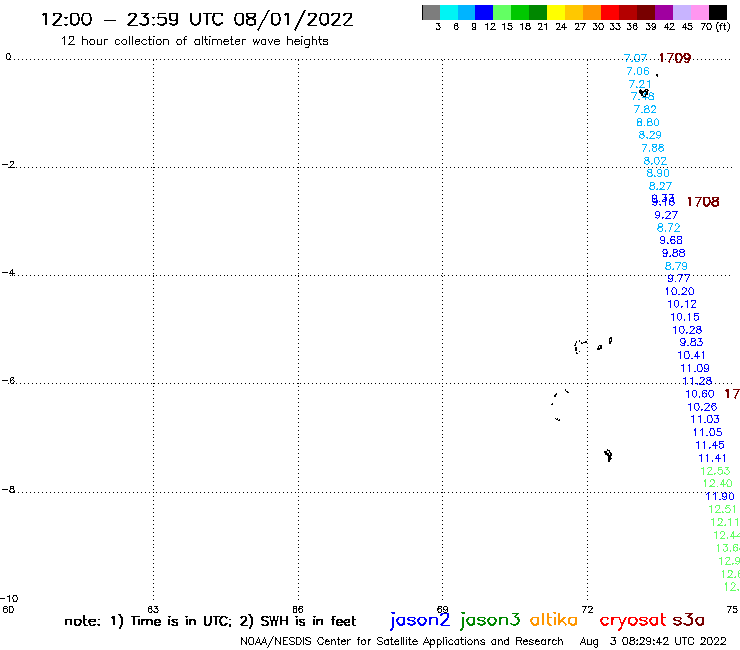Click wave height value '9.83'
This screenshot has width=740, height=650.
click(x=691, y=342)
